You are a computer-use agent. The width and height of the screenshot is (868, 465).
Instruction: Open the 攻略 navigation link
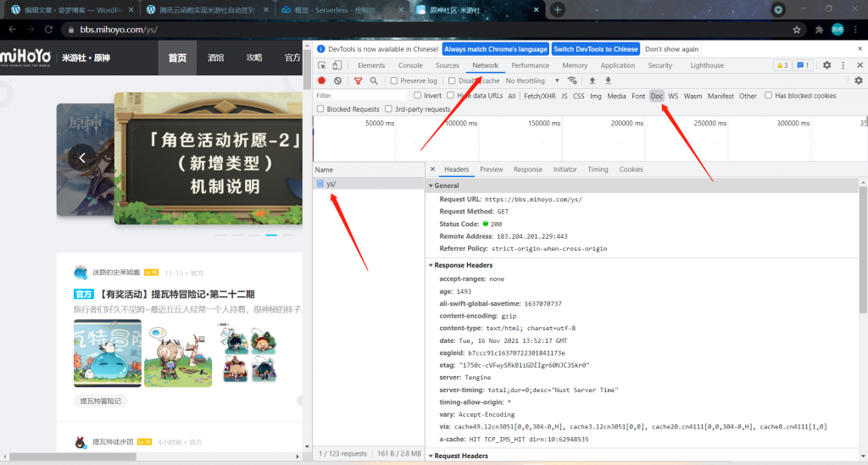pyautogui.click(x=254, y=58)
